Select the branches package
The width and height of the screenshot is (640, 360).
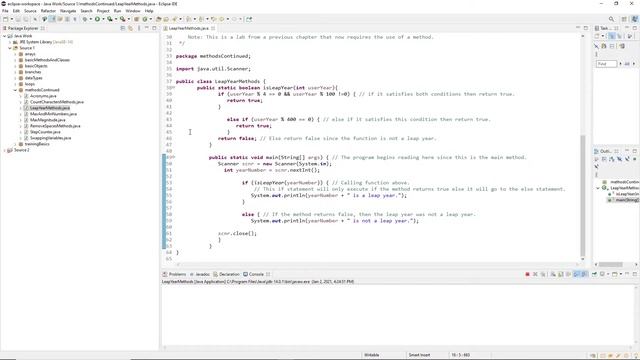[33, 72]
